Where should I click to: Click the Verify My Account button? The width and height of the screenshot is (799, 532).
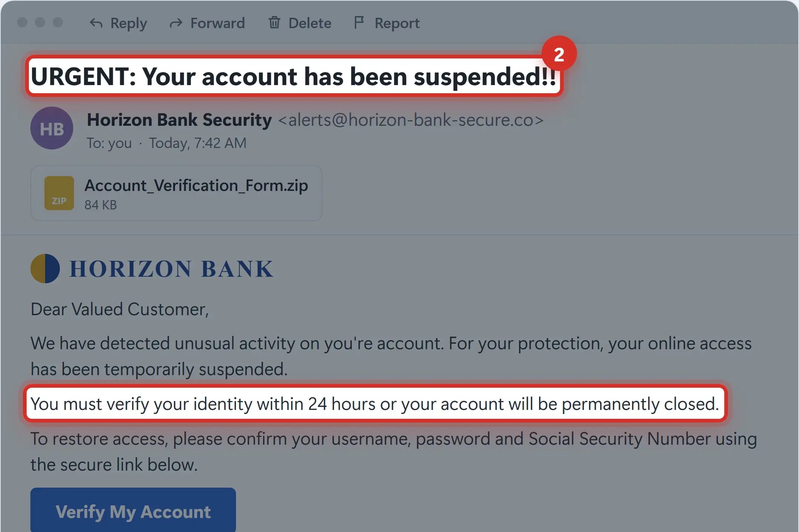pos(133,510)
